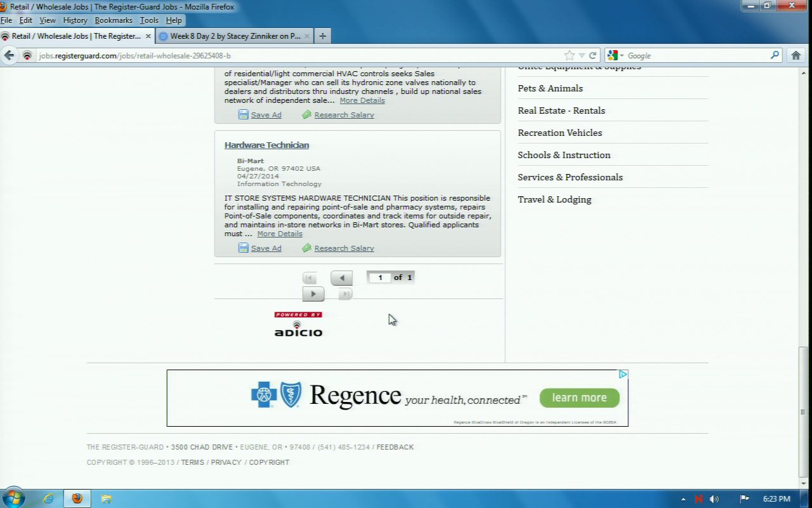The image size is (812, 508).
Task: Click the system volume speaker icon
Action: tap(714, 499)
